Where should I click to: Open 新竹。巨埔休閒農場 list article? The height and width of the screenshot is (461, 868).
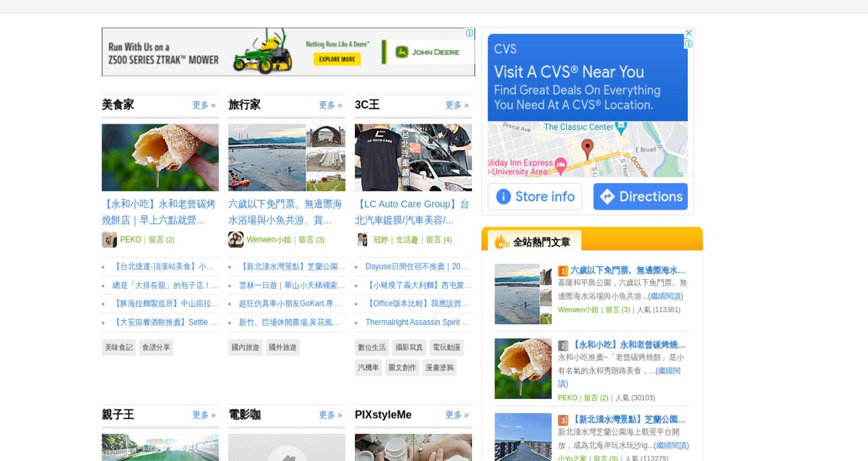(x=289, y=322)
